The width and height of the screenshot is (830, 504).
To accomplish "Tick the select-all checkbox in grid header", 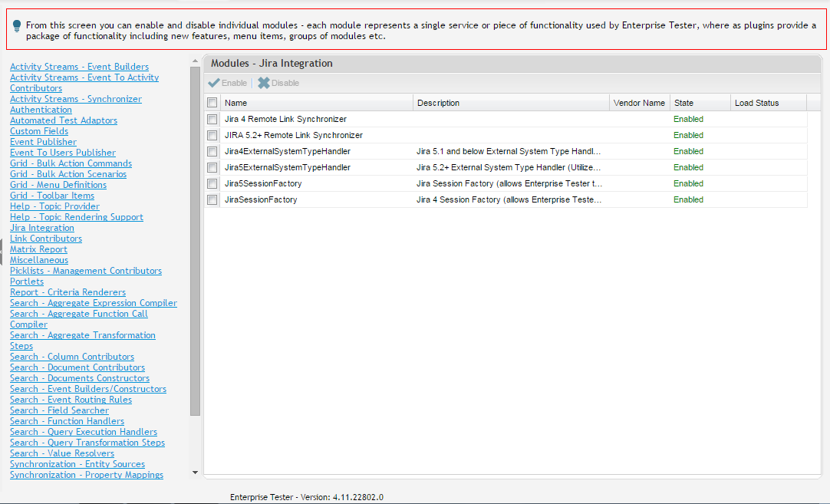I will click(x=212, y=103).
